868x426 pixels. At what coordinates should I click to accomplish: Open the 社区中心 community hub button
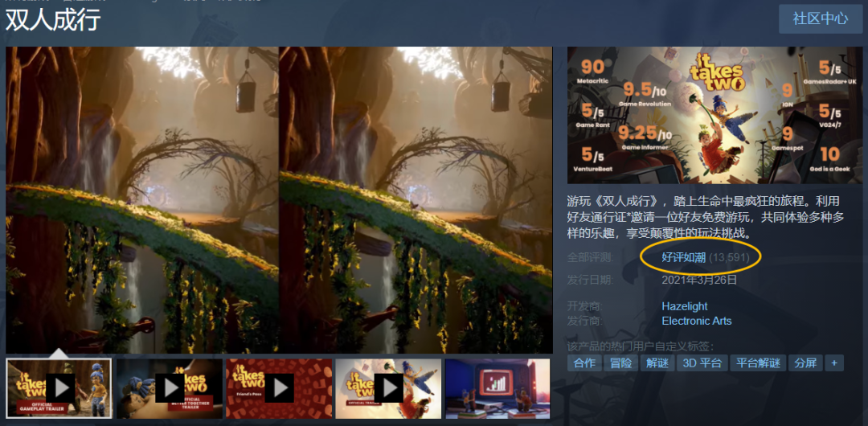click(821, 18)
